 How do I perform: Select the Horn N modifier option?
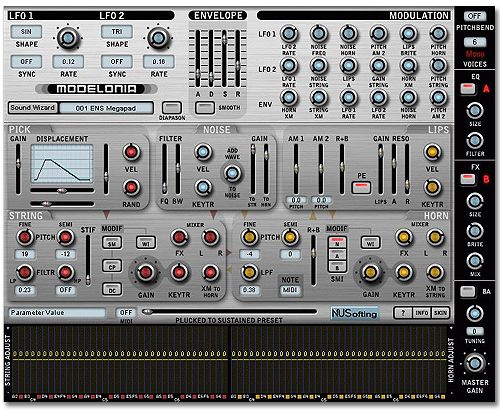[x=337, y=243]
